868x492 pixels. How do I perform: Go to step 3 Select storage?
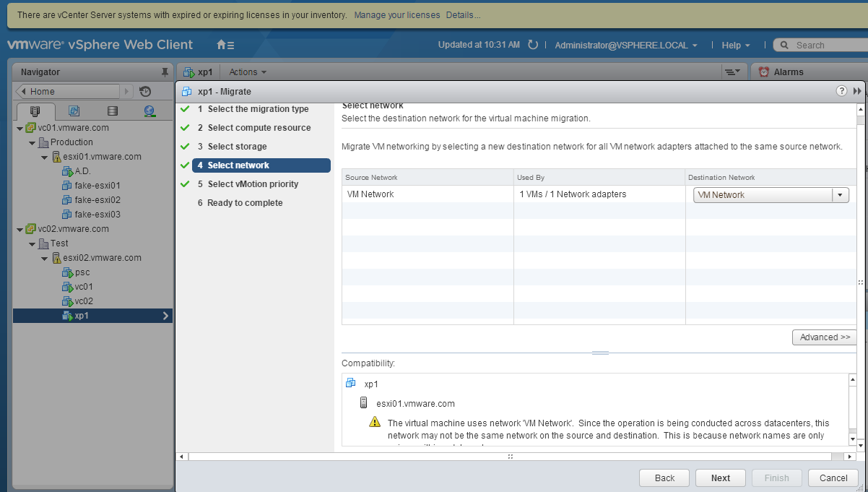[232, 147]
